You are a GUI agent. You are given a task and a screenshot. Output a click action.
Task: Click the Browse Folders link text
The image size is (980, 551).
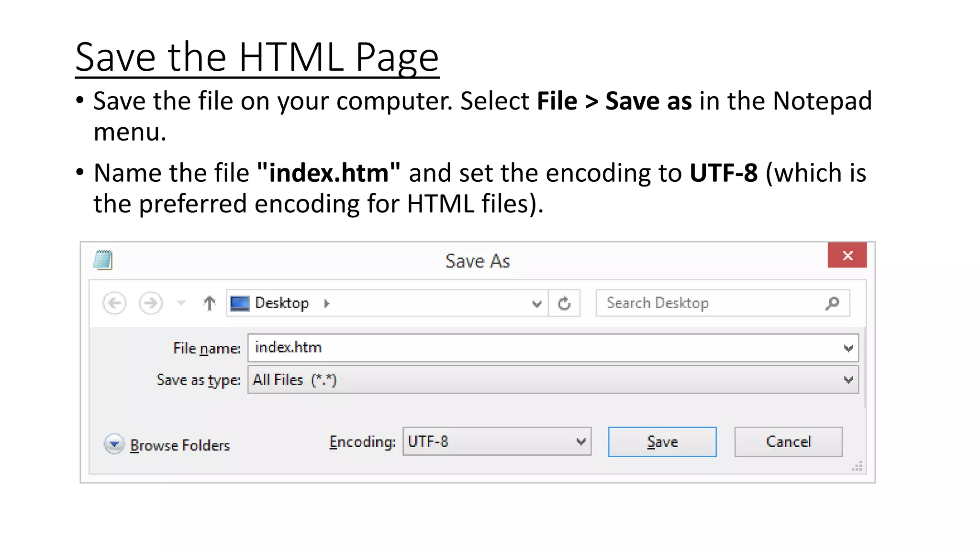click(x=180, y=445)
